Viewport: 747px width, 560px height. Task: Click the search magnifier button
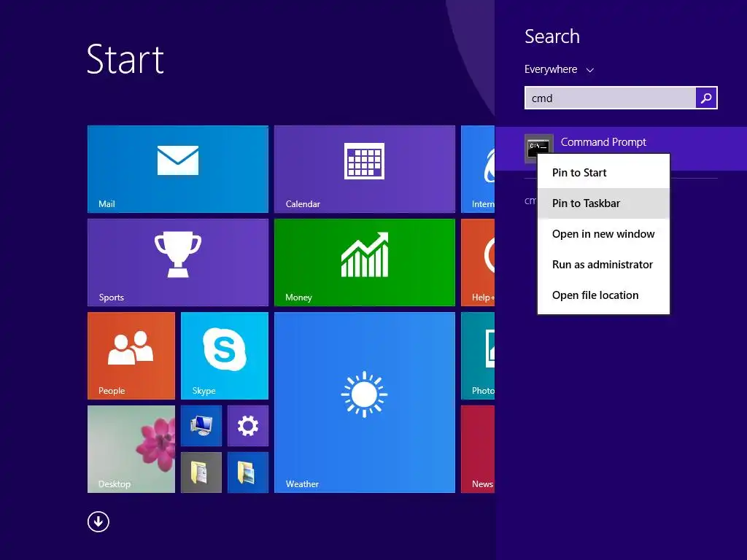pyautogui.click(x=706, y=98)
